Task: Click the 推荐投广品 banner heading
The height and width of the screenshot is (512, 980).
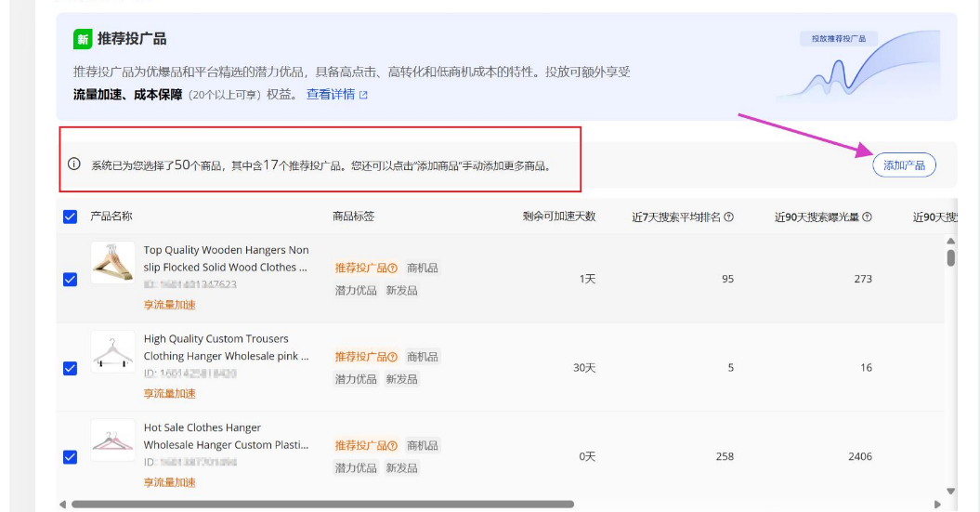Action: (x=132, y=39)
